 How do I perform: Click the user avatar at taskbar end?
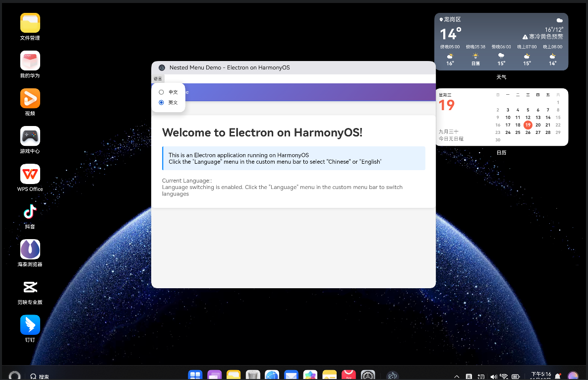[x=573, y=376]
